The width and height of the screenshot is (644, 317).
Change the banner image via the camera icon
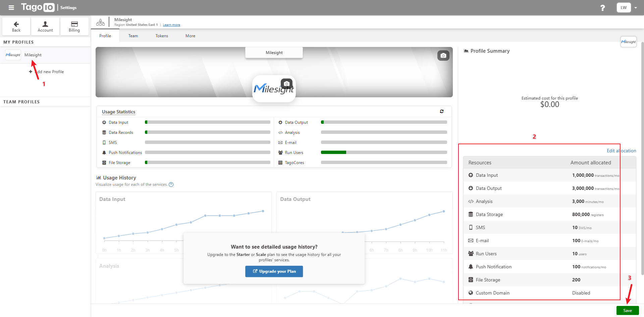point(443,55)
